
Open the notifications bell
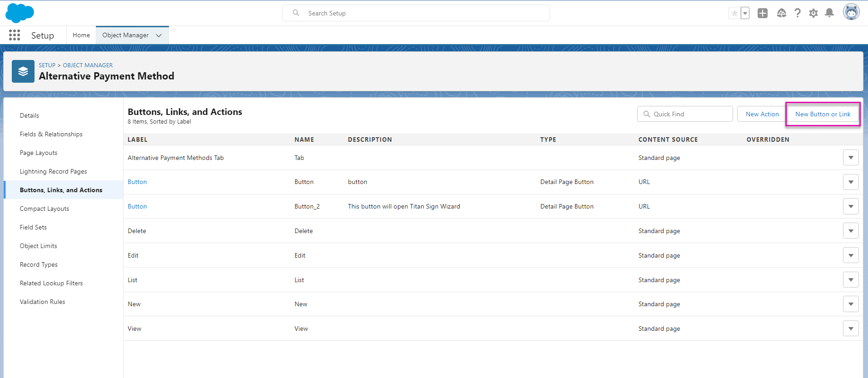coord(829,13)
